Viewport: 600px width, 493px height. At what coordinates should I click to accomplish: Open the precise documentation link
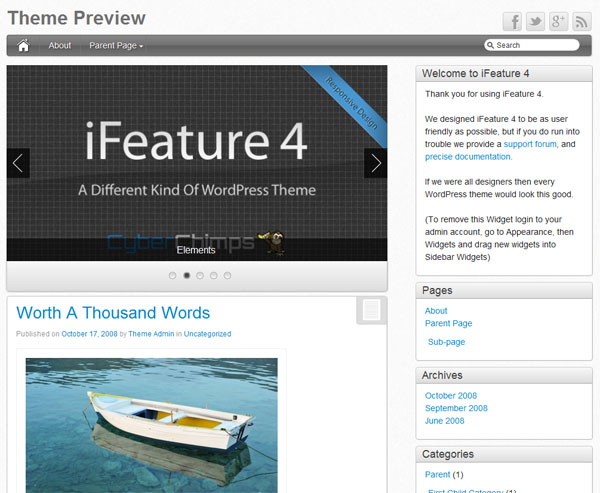tap(468, 157)
